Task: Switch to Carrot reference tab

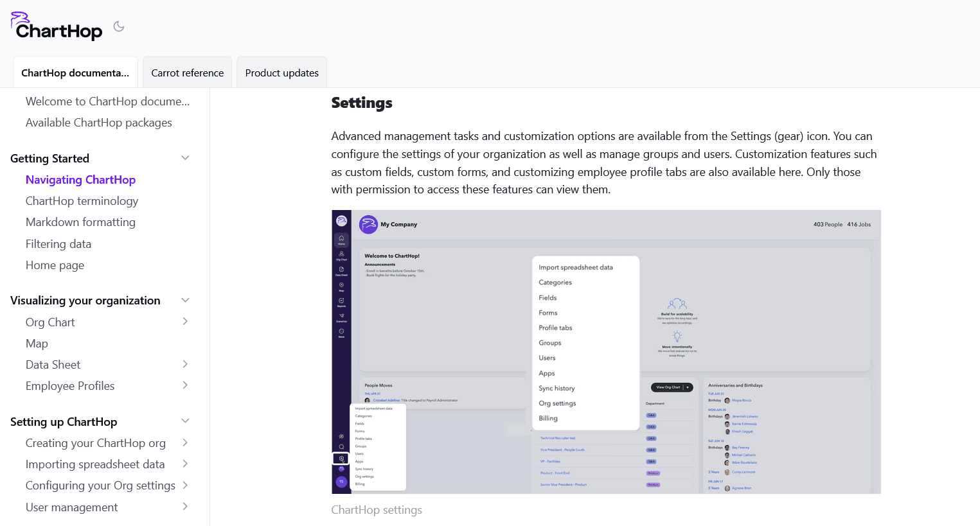Action: click(x=187, y=73)
